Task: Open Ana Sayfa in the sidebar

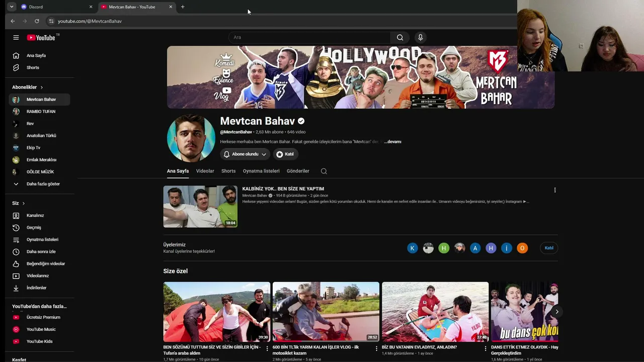Action: pyautogui.click(x=39, y=55)
